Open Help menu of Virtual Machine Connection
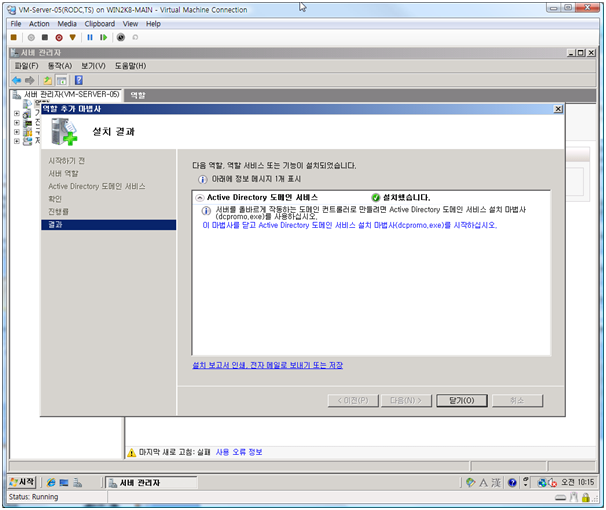This screenshot has width=606, height=510. tap(153, 24)
